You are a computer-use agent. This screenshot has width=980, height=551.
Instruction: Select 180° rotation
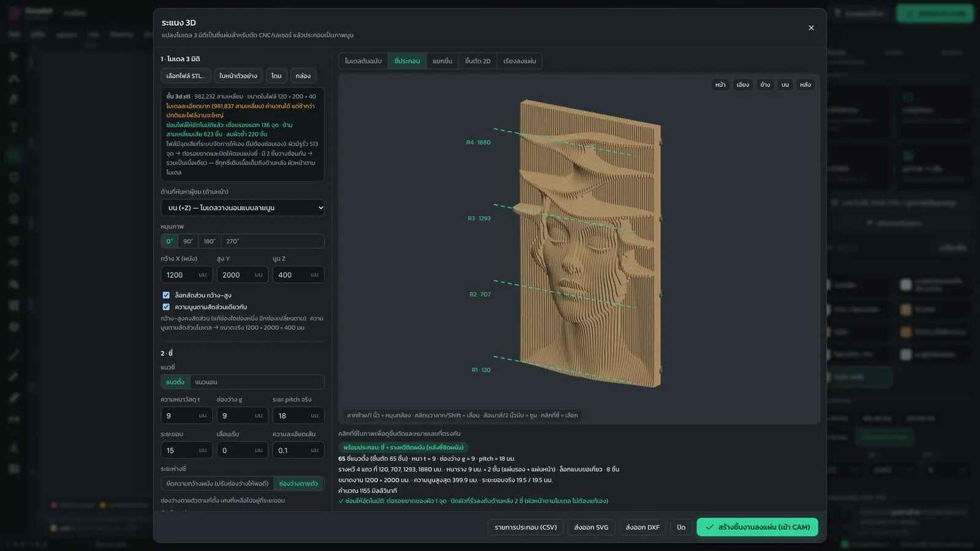[209, 241]
